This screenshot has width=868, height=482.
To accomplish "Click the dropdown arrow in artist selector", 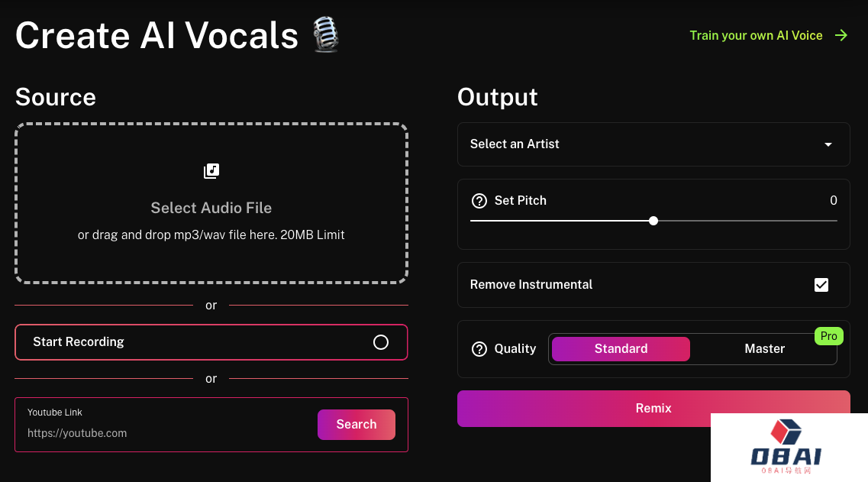I will click(x=828, y=144).
